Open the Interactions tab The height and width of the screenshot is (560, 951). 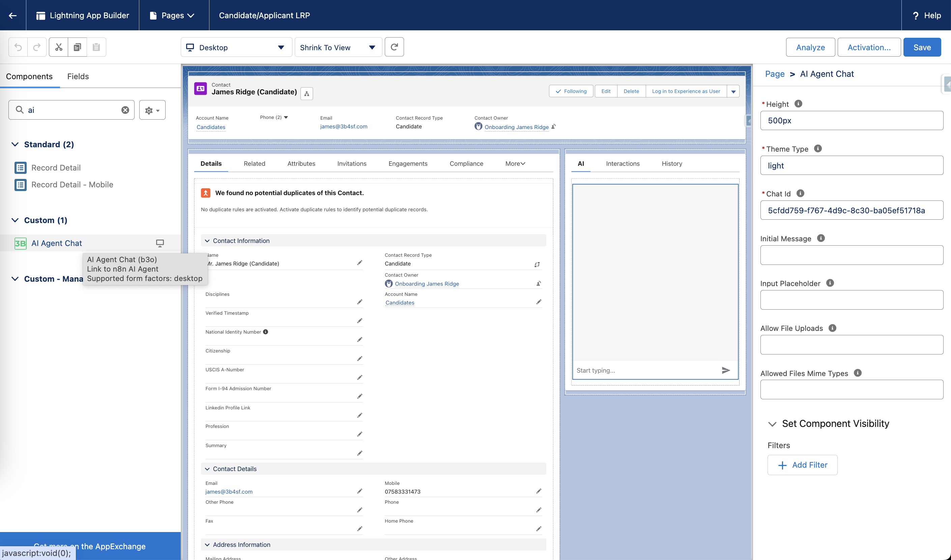[x=623, y=164]
